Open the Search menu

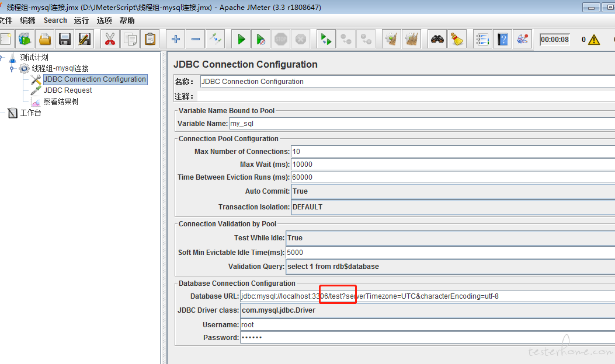tap(55, 20)
